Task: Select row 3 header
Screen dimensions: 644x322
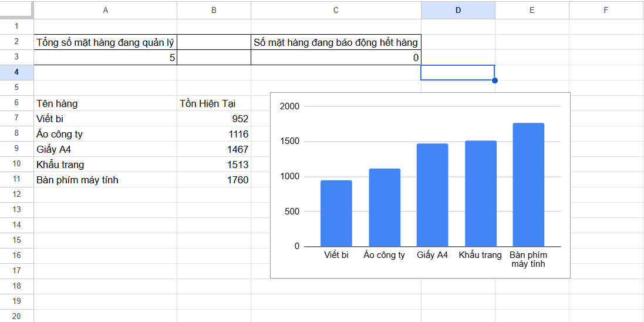Action: tap(16, 57)
